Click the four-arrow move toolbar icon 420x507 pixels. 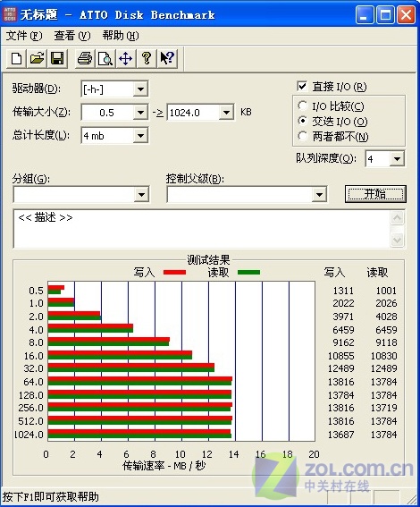[126, 58]
